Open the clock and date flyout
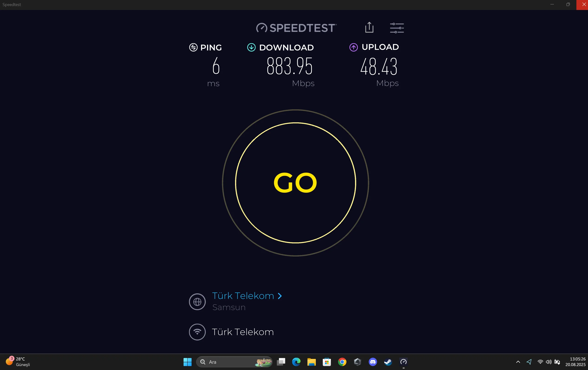Screen dimensions: 588x370 click(575, 362)
